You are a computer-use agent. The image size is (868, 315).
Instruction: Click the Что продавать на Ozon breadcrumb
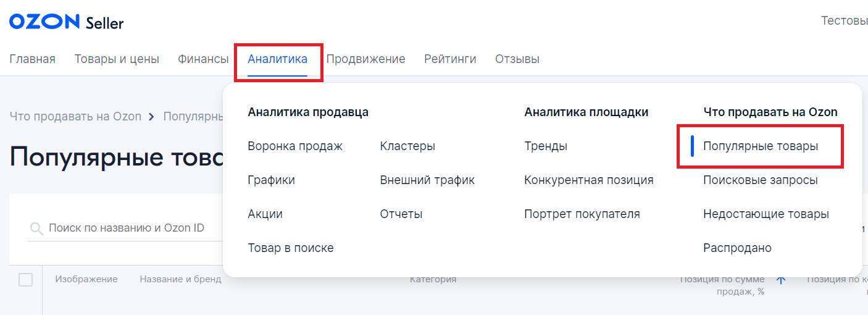[x=75, y=116]
